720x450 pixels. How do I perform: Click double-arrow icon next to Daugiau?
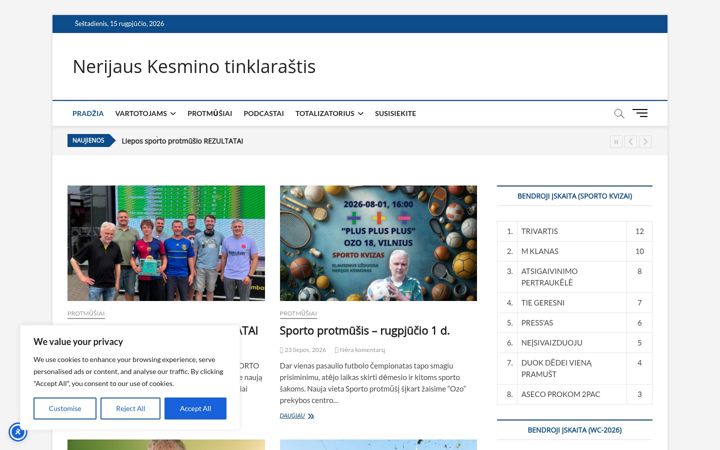point(311,416)
